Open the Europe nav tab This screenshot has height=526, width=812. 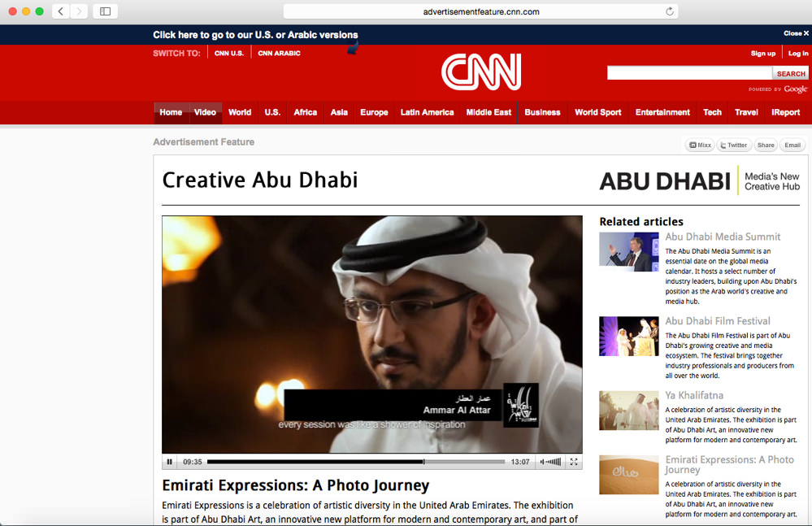click(x=374, y=112)
